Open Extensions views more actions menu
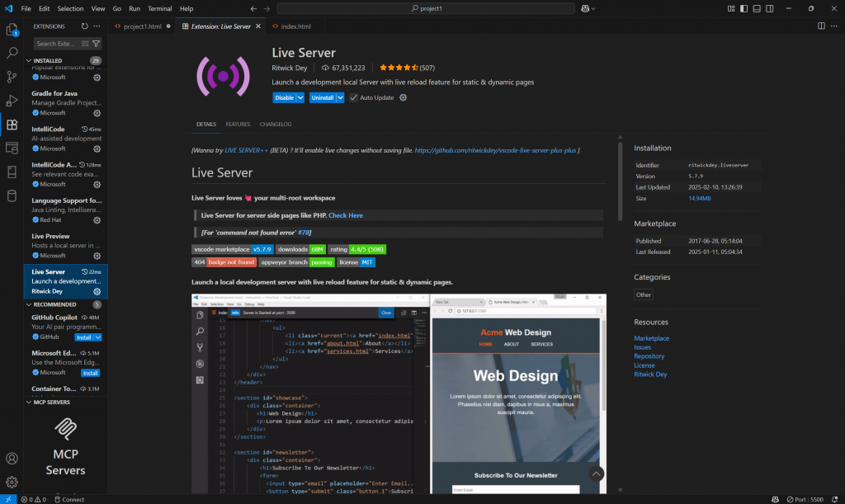The image size is (845, 504). [x=97, y=26]
